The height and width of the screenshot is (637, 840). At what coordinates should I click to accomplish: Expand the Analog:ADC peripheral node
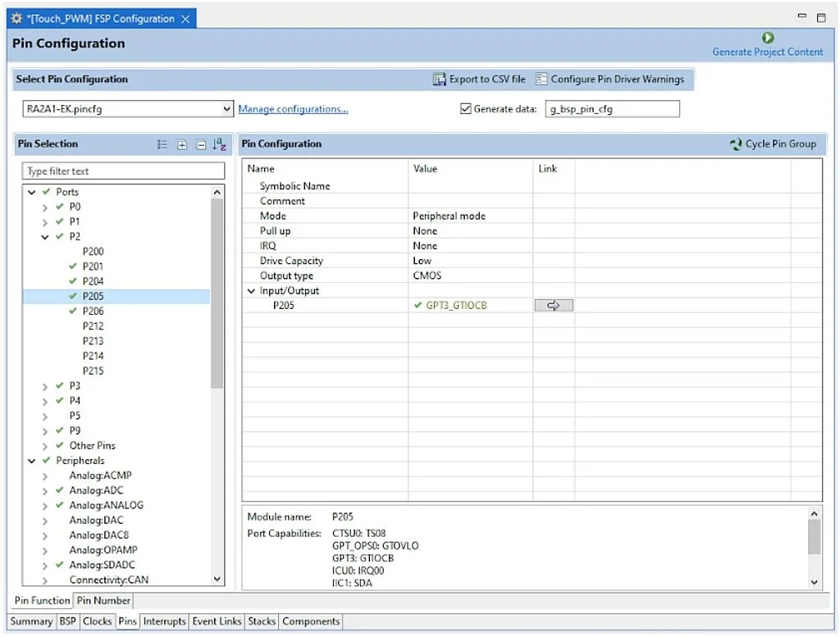(46, 491)
